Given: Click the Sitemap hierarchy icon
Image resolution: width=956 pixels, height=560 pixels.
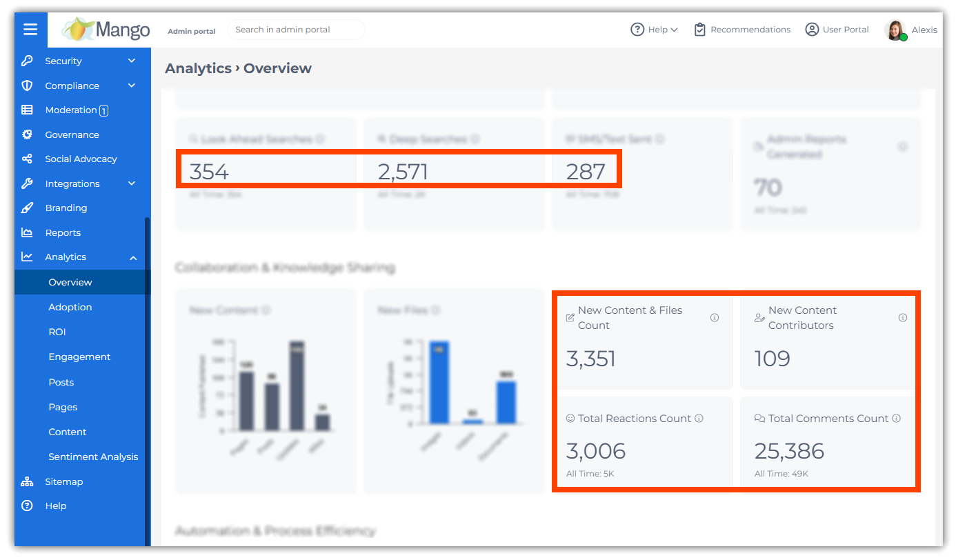Looking at the screenshot, I should 27,481.
